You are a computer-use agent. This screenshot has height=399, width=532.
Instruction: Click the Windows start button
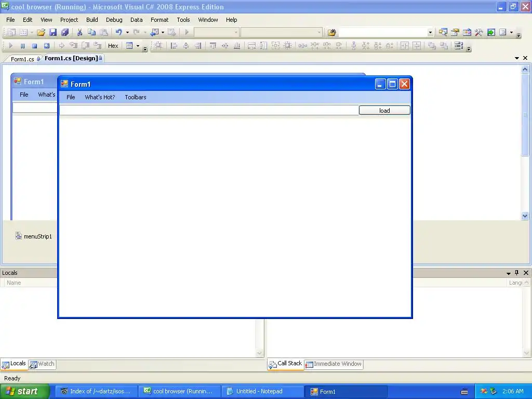pyautogui.click(x=24, y=391)
